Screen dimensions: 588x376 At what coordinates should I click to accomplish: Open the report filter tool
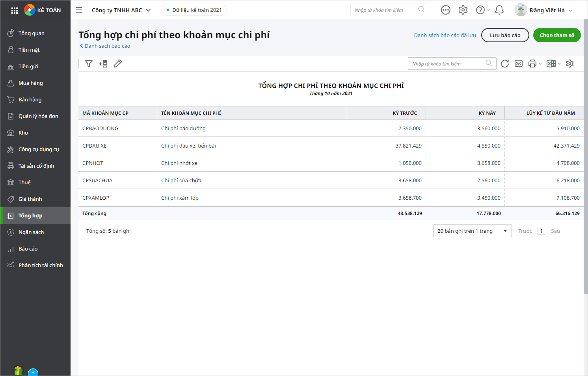coord(89,63)
